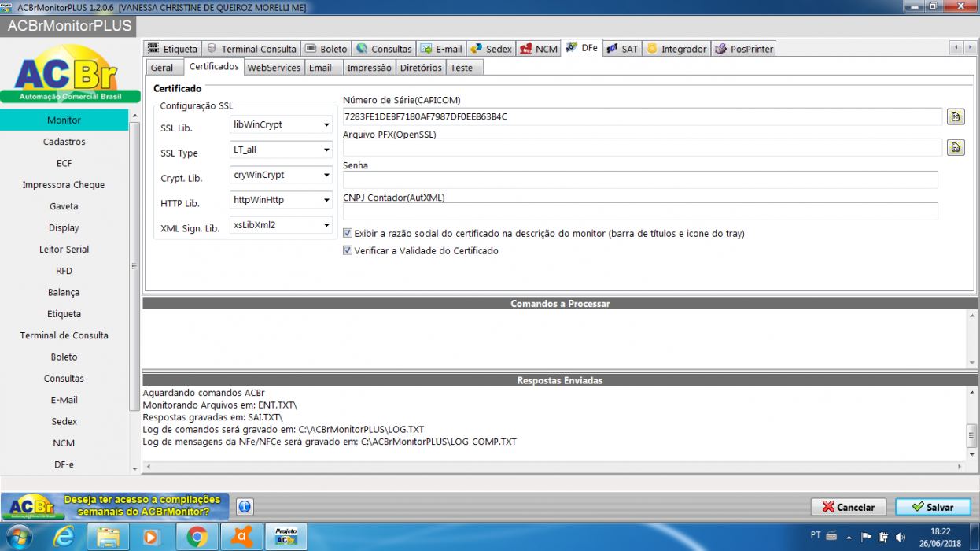Open the Terminal Consulta tab
The height and width of the screenshot is (551, 980).
(251, 49)
